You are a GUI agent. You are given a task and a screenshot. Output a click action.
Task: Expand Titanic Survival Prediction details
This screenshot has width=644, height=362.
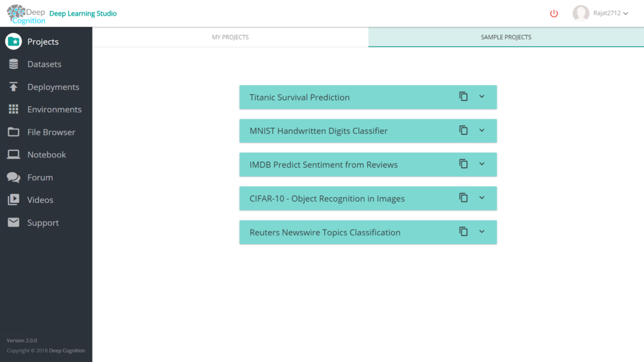pyautogui.click(x=482, y=97)
